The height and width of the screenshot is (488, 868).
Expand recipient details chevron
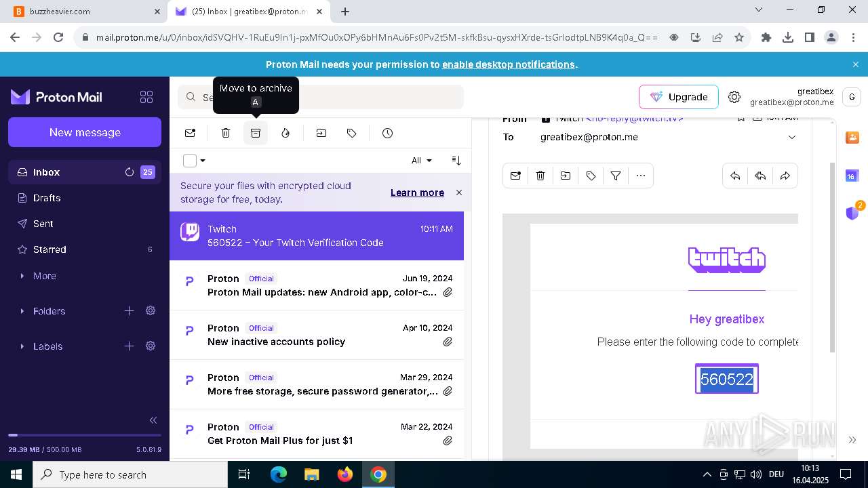791,137
